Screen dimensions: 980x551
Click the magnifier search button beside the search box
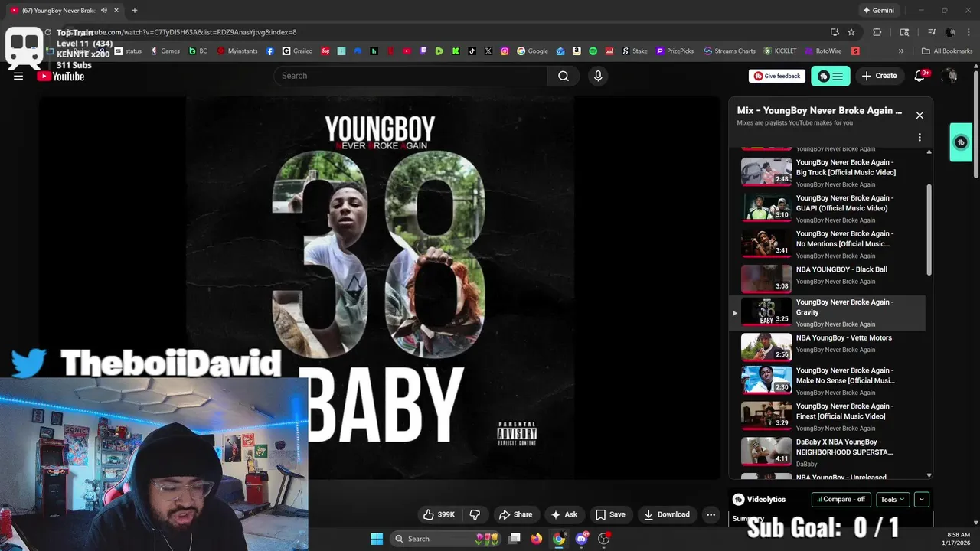tap(563, 76)
